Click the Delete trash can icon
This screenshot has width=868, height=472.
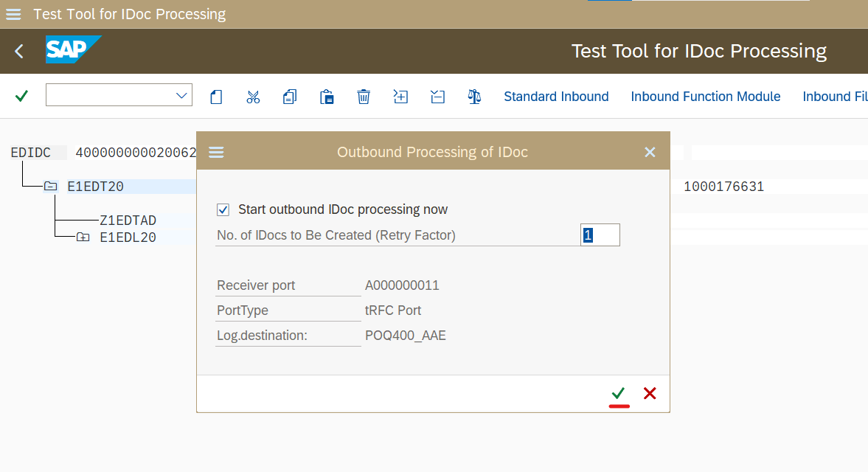pos(364,97)
